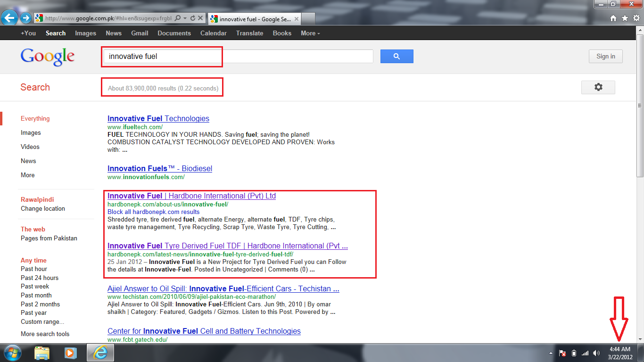Filter results by Past week

(x=35, y=286)
